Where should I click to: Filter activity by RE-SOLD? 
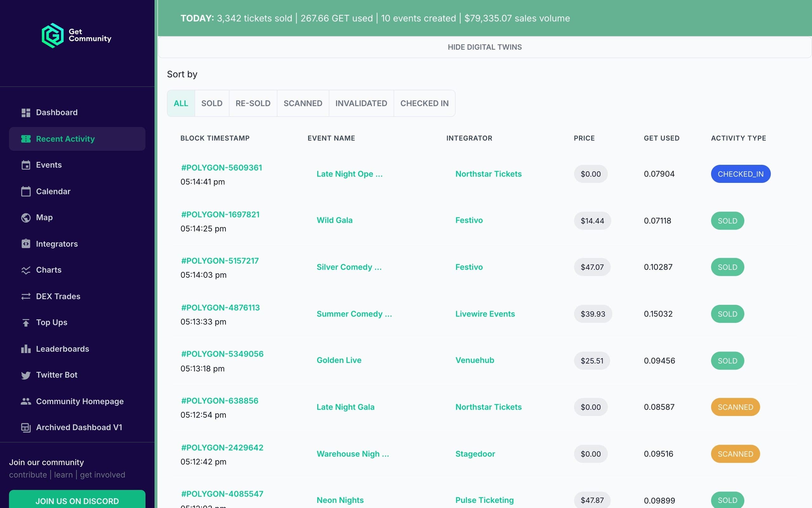[x=253, y=103]
